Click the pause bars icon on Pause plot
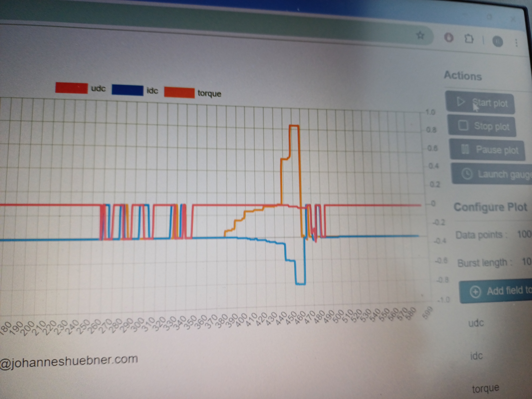 (x=465, y=149)
